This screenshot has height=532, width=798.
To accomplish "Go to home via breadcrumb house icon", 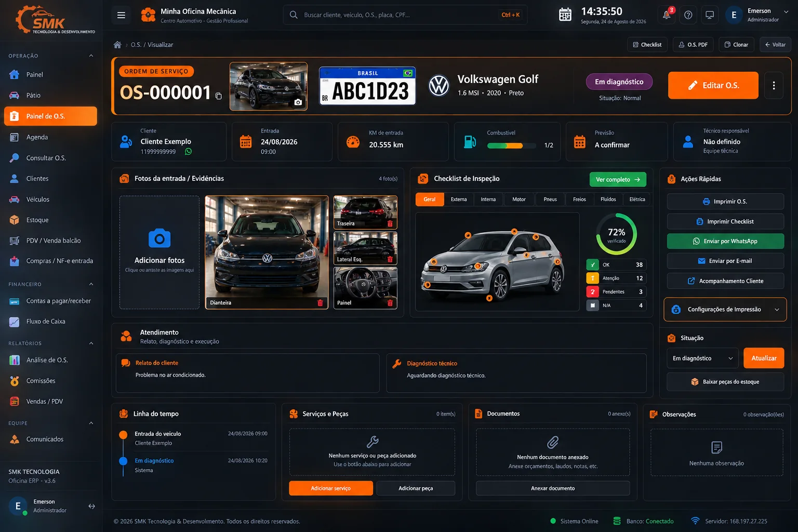I will coord(117,45).
